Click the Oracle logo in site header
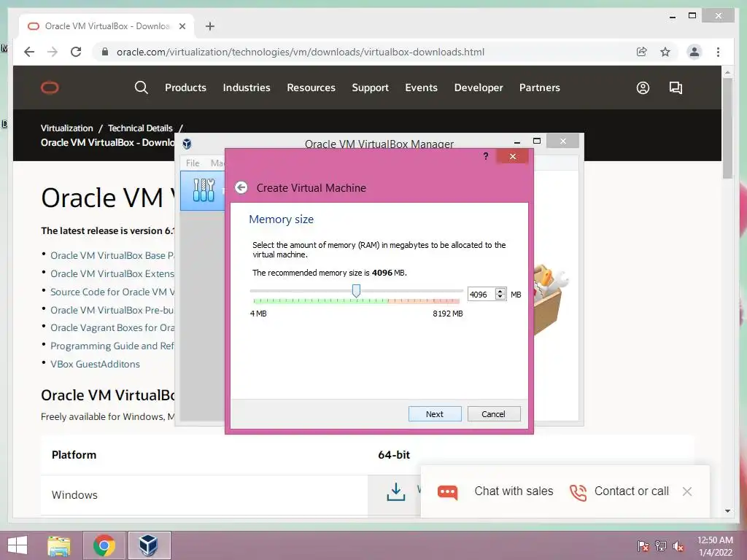This screenshot has height=560, width=747. coord(50,87)
